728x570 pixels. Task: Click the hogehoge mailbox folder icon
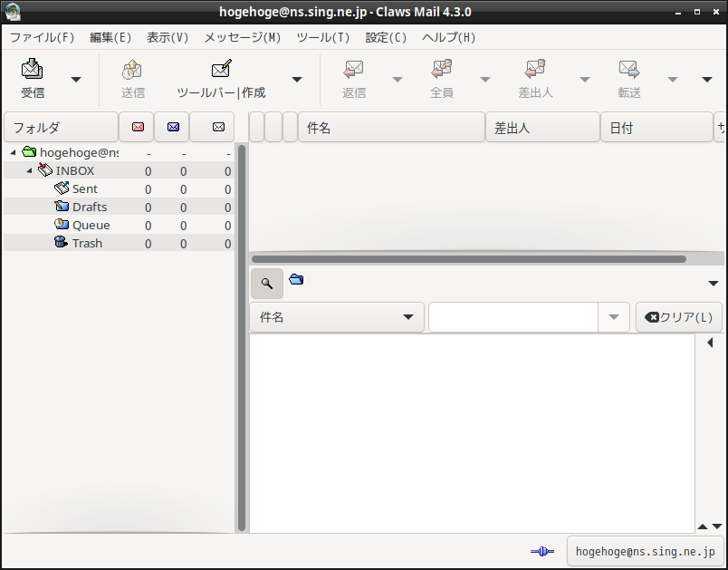click(x=29, y=151)
